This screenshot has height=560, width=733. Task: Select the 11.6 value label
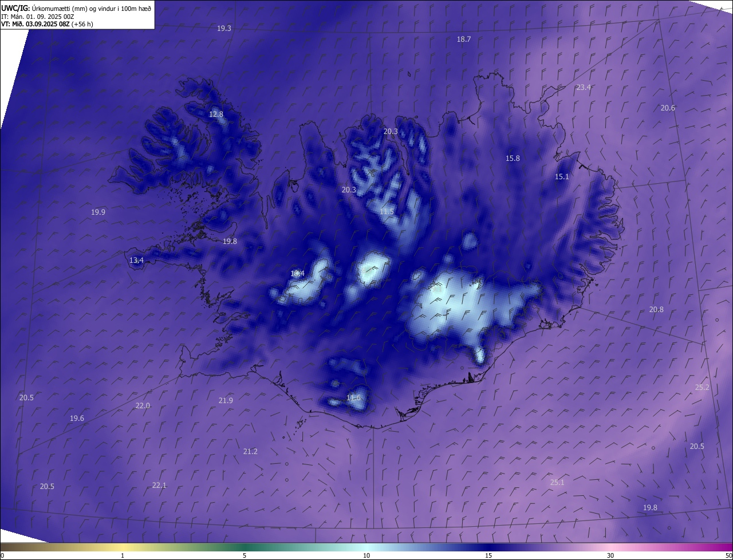click(x=354, y=398)
